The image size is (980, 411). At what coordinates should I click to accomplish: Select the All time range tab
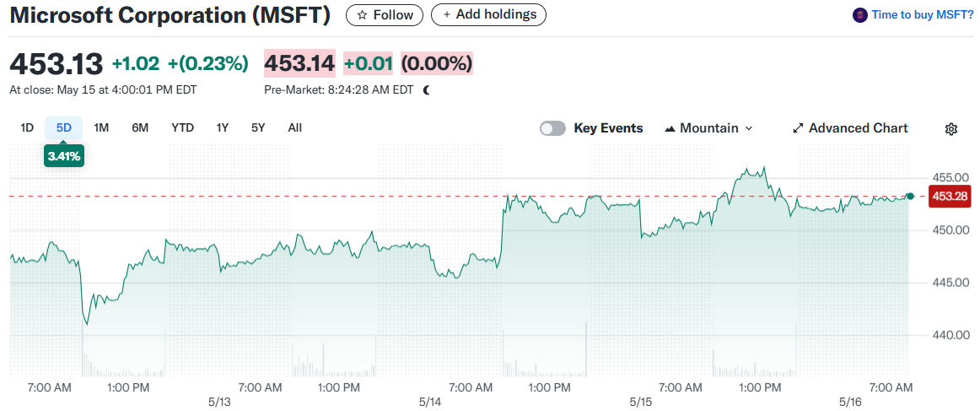[x=294, y=128]
